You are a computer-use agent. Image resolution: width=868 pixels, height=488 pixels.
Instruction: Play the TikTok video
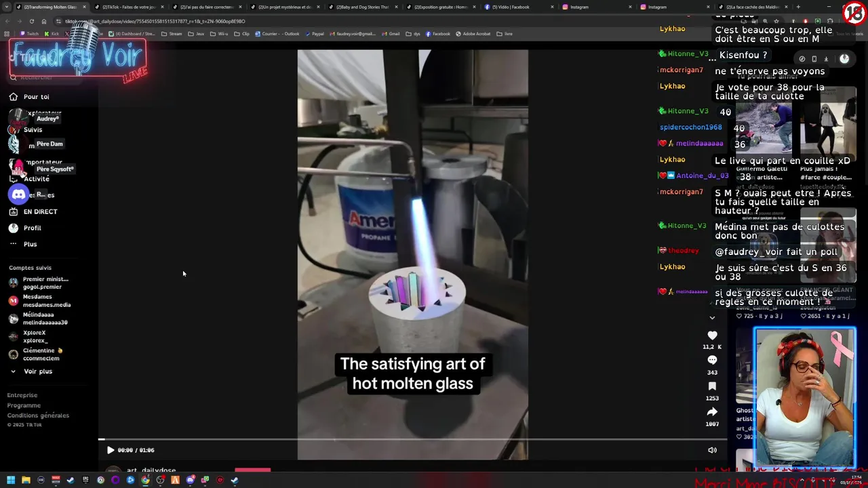(111, 450)
